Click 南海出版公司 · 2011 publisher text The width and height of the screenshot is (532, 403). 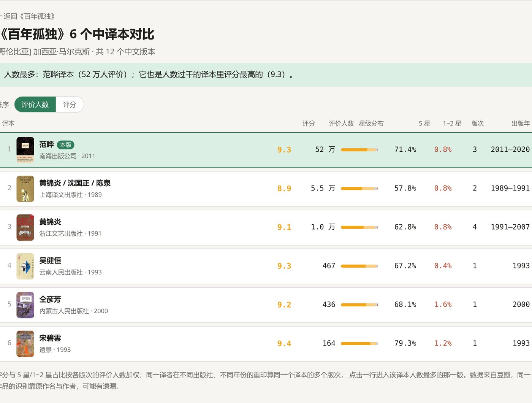coord(67,156)
